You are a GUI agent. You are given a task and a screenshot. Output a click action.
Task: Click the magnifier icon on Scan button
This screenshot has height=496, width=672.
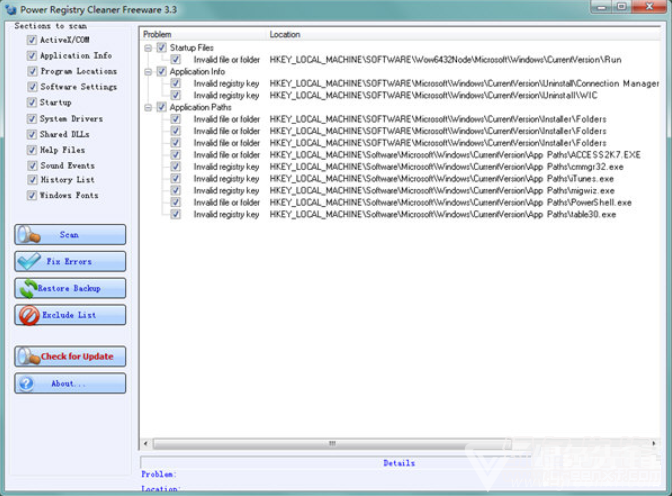click(x=29, y=234)
